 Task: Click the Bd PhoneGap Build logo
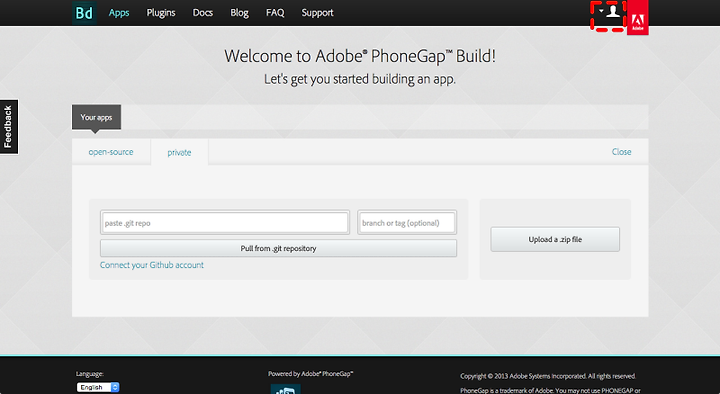click(84, 13)
